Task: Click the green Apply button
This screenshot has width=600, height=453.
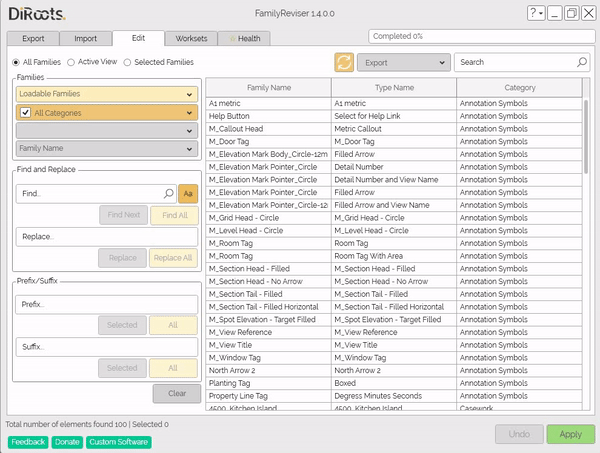Action: pyautogui.click(x=570, y=435)
